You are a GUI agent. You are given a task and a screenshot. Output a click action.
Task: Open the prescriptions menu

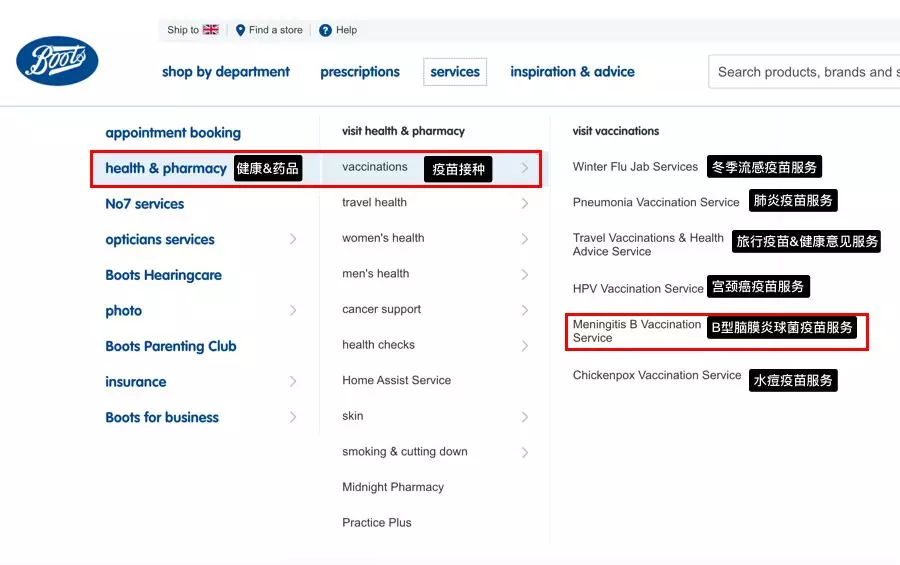(360, 72)
